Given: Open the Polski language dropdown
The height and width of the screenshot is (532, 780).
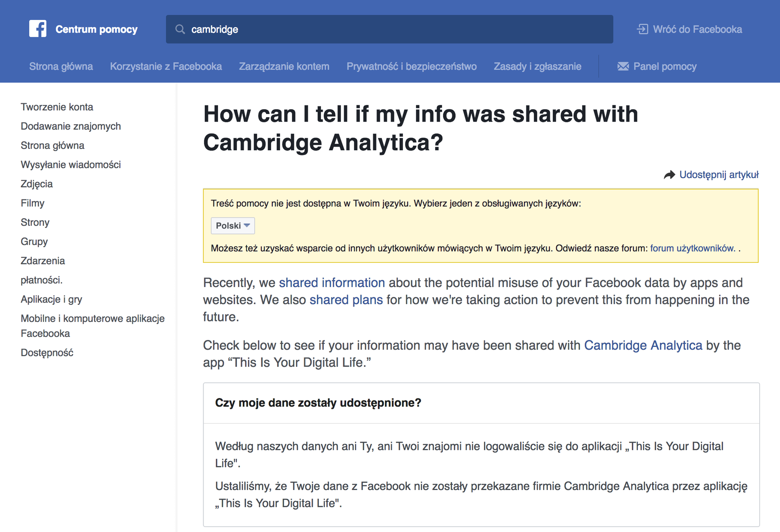Looking at the screenshot, I should pos(232,226).
